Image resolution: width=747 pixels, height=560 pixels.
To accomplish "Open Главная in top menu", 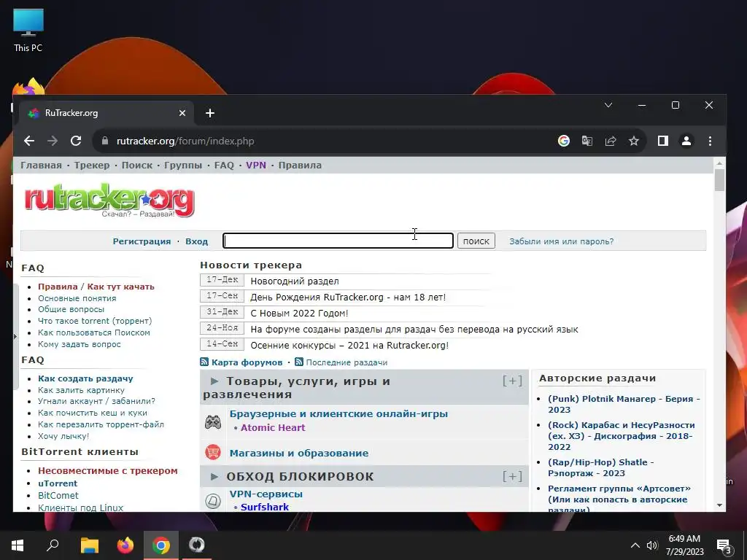I will pyautogui.click(x=41, y=166).
